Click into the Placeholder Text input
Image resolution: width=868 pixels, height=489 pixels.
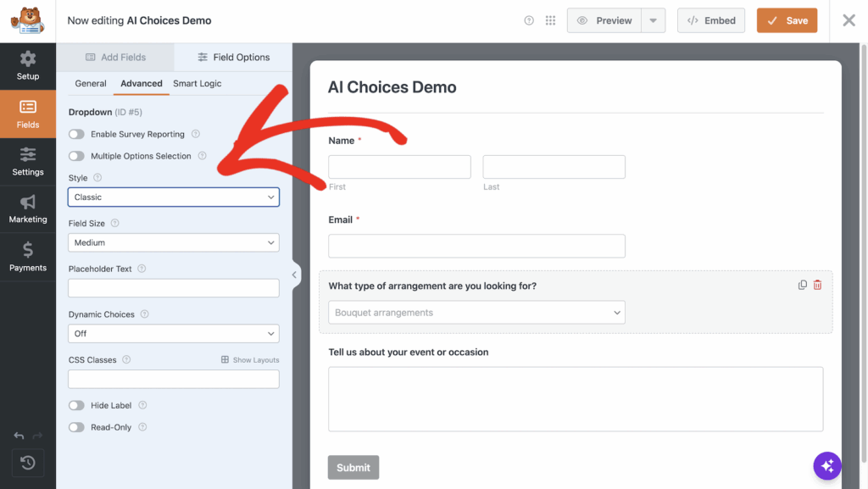tap(174, 287)
